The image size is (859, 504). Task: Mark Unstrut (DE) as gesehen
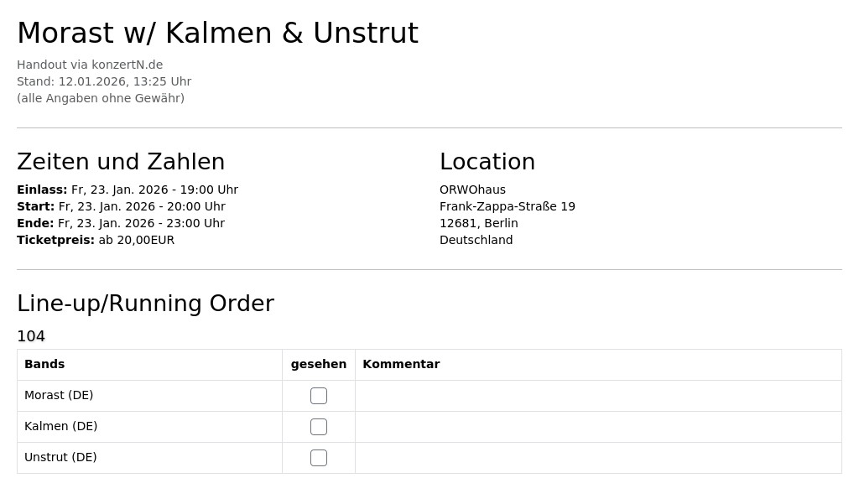click(x=318, y=458)
